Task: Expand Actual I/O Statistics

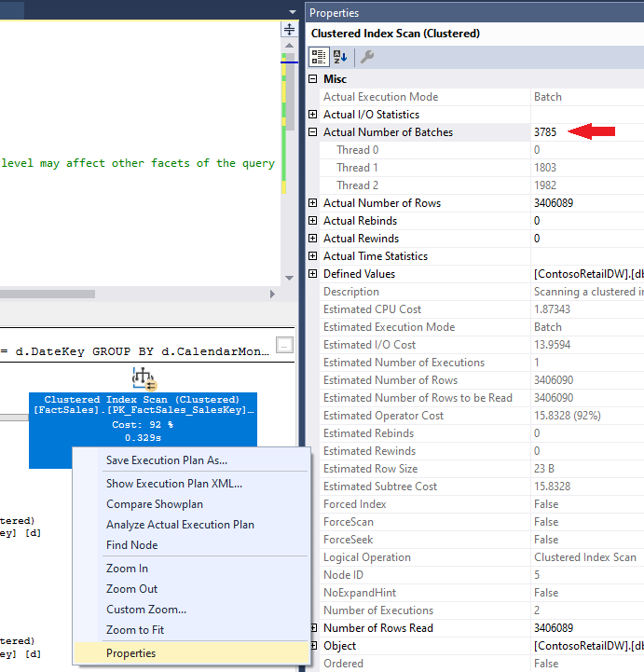Action: (x=313, y=115)
